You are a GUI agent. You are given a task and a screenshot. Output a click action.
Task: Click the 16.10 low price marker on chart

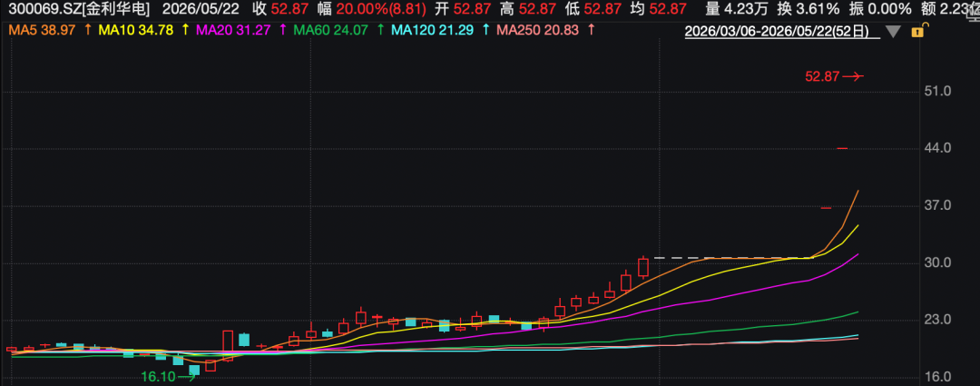[x=168, y=377]
